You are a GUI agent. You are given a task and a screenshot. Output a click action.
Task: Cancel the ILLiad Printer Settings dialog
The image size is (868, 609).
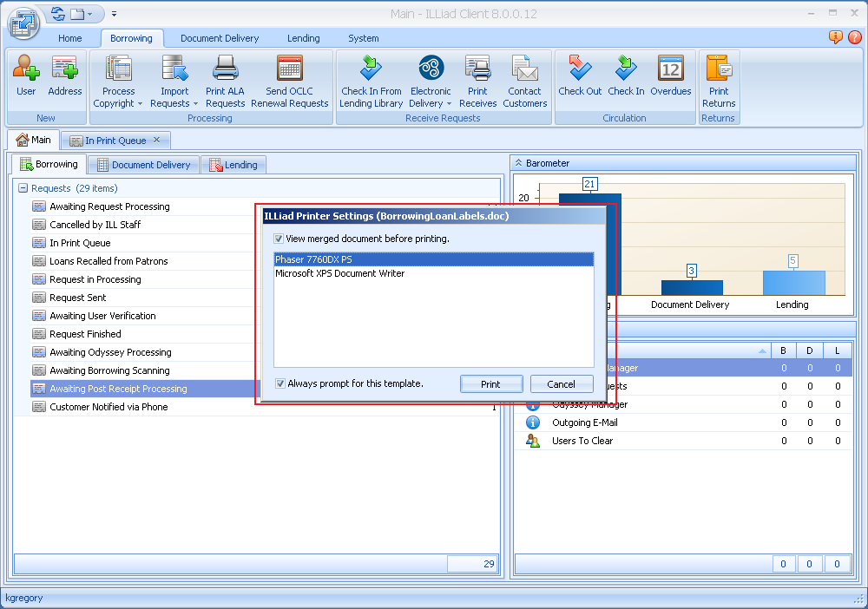[x=562, y=383]
